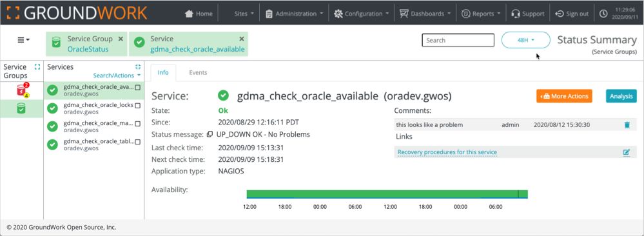
Task: Remove the Service gdma_check_oracle_available filter
Action: tap(242, 39)
